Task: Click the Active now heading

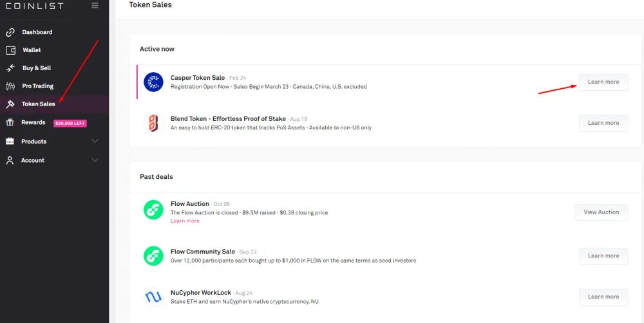Action: pos(157,50)
